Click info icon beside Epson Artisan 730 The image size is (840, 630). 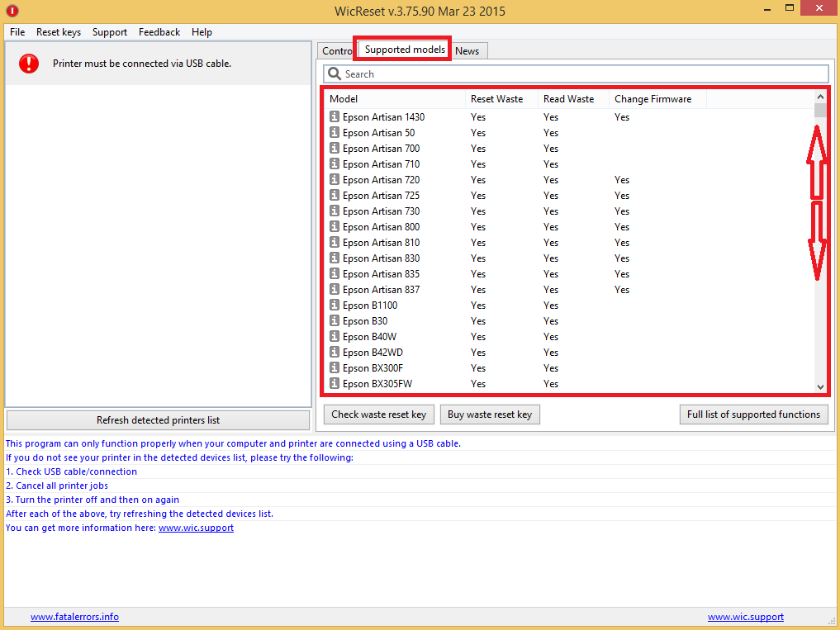[335, 211]
